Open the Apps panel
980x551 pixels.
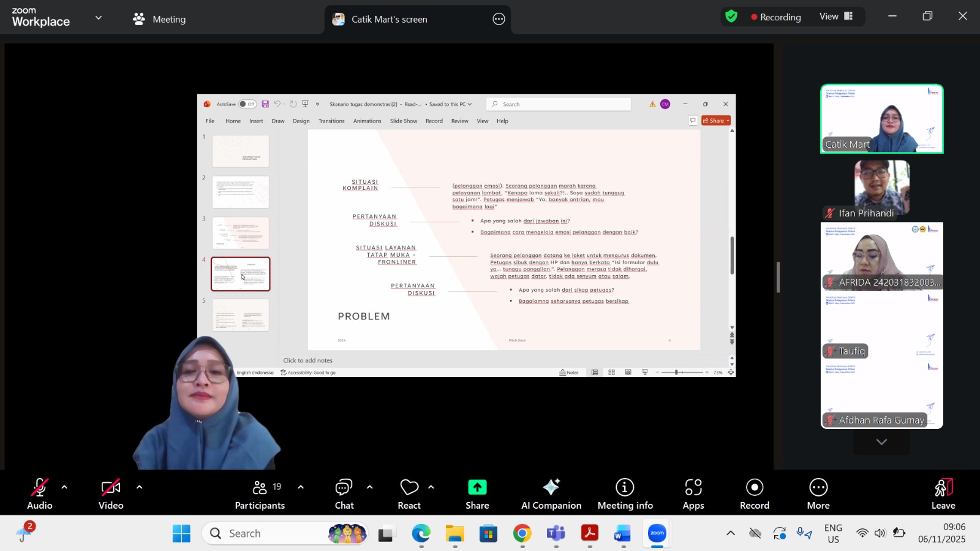pos(693,494)
